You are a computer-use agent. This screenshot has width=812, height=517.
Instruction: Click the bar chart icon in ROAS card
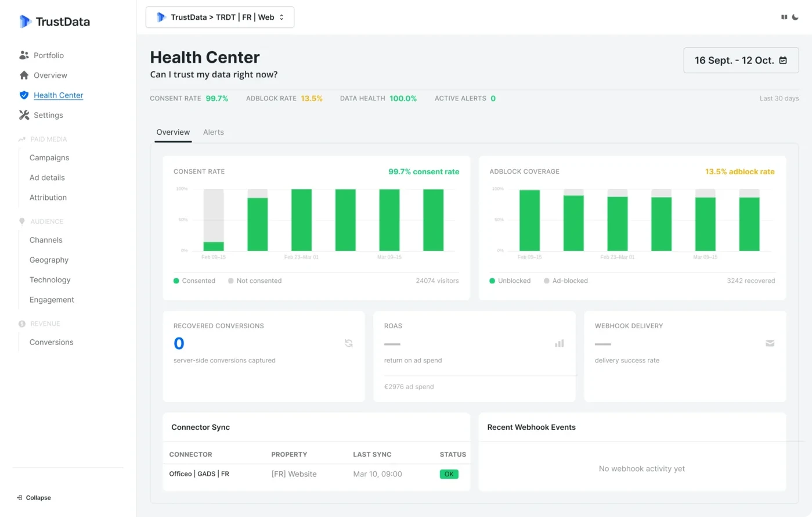tap(559, 343)
